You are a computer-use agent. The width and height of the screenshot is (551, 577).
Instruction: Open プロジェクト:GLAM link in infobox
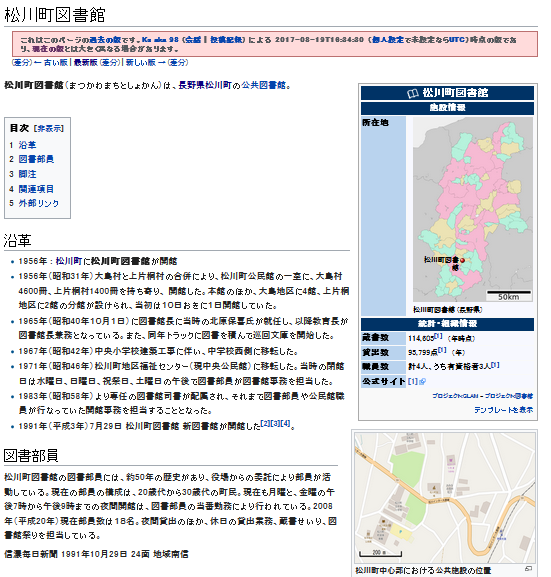pos(455,396)
